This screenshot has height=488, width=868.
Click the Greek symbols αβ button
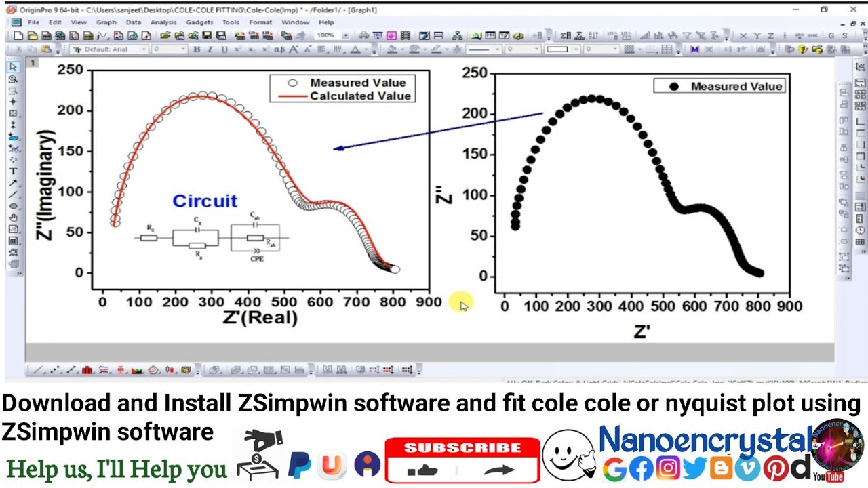coord(279,49)
